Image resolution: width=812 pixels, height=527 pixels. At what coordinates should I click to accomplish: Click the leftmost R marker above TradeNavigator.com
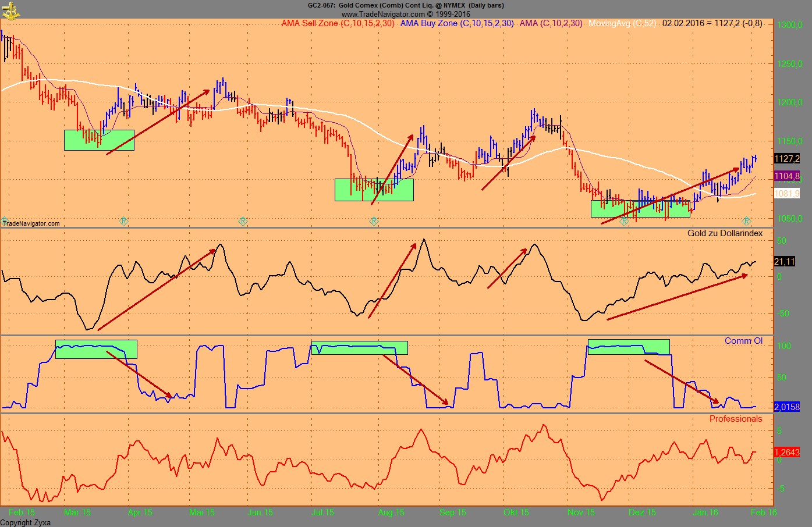(5, 220)
